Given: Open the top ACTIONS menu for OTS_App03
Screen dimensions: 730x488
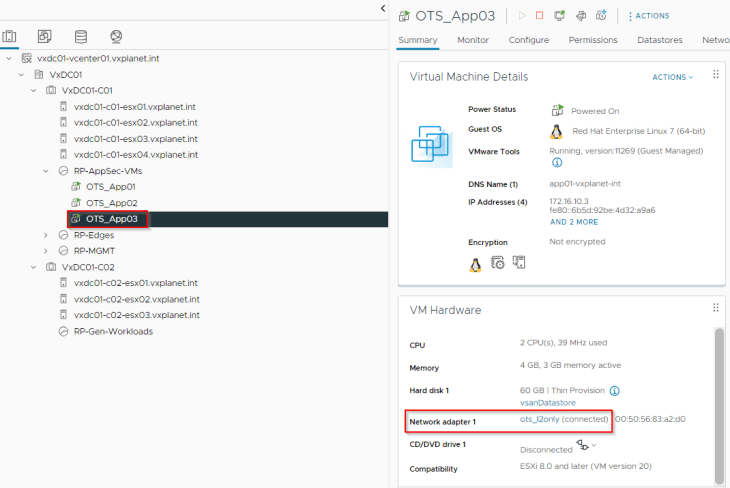Looking at the screenshot, I should pos(648,16).
